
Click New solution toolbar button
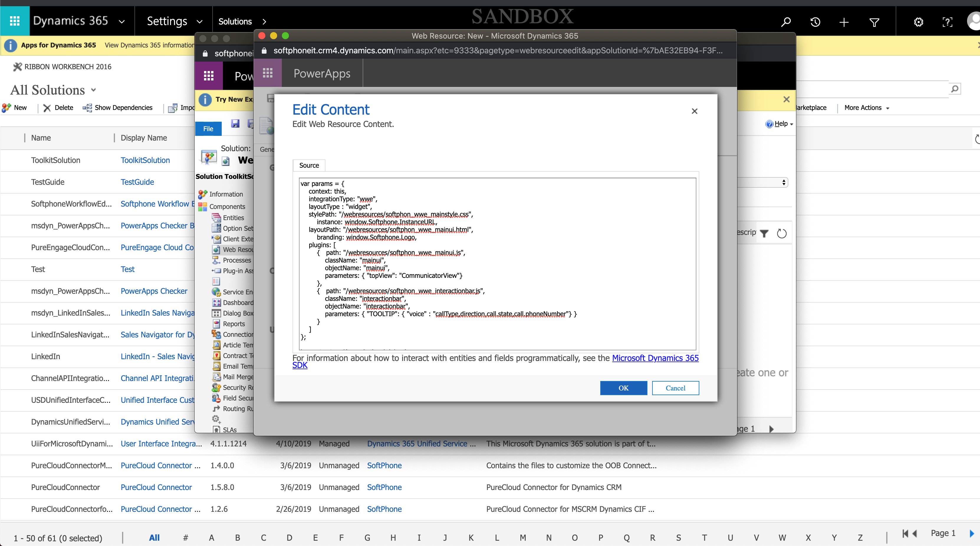tap(14, 108)
